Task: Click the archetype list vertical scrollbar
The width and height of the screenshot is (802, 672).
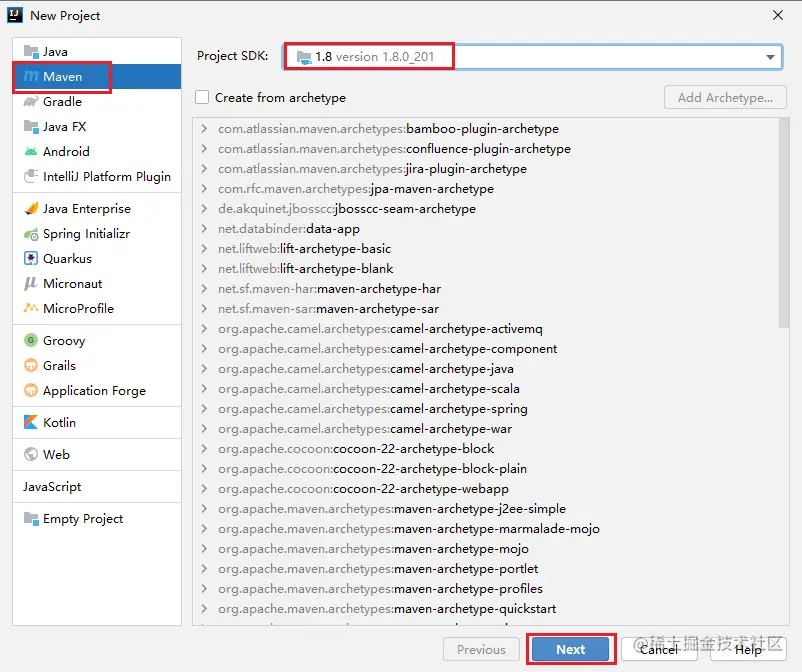Action: pyautogui.click(x=784, y=223)
